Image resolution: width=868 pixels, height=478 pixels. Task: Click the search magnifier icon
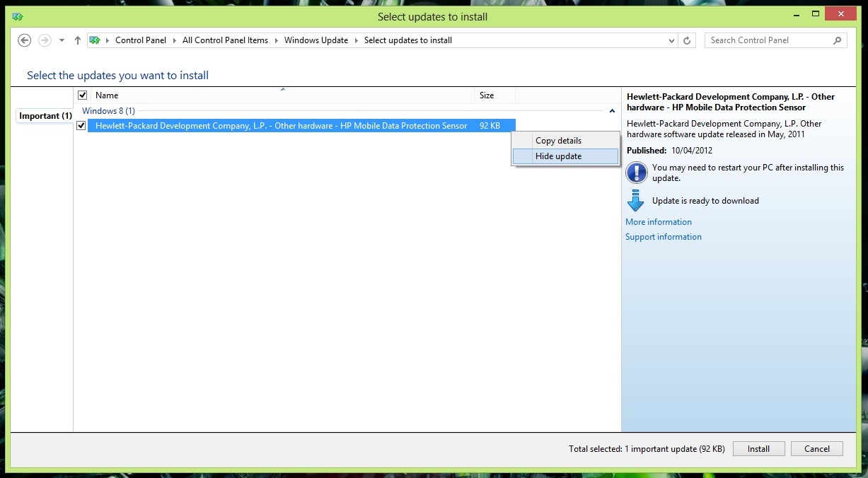click(x=838, y=40)
